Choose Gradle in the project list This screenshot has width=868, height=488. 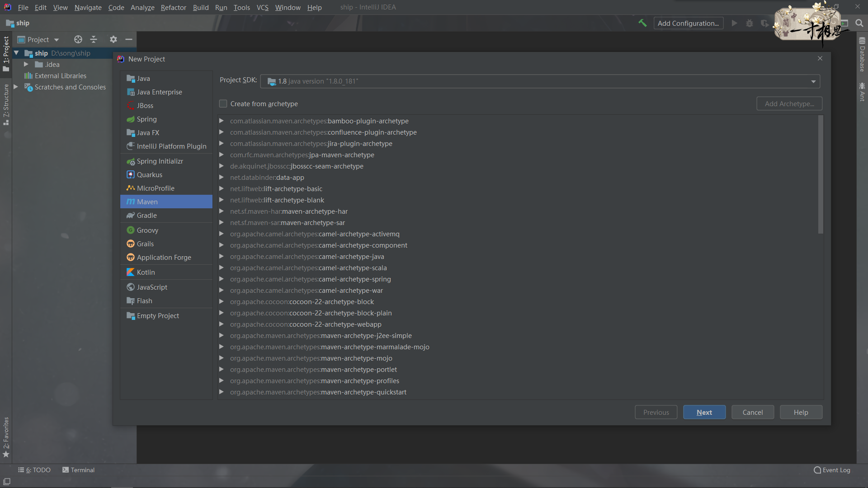tap(146, 216)
